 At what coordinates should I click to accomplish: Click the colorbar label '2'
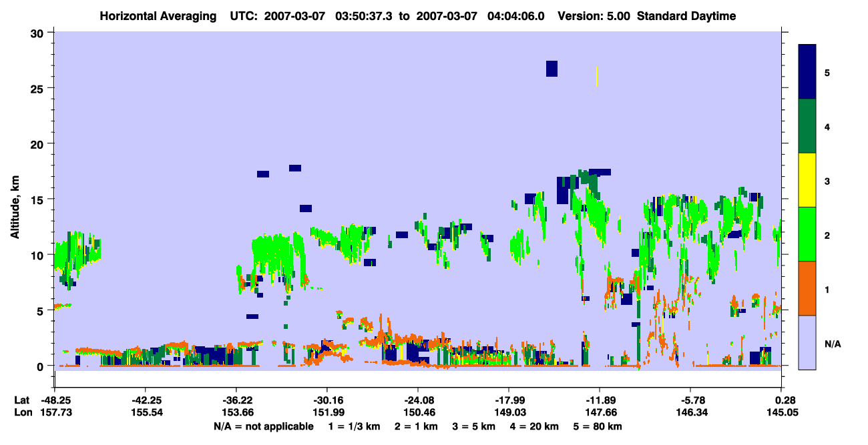coord(827,235)
